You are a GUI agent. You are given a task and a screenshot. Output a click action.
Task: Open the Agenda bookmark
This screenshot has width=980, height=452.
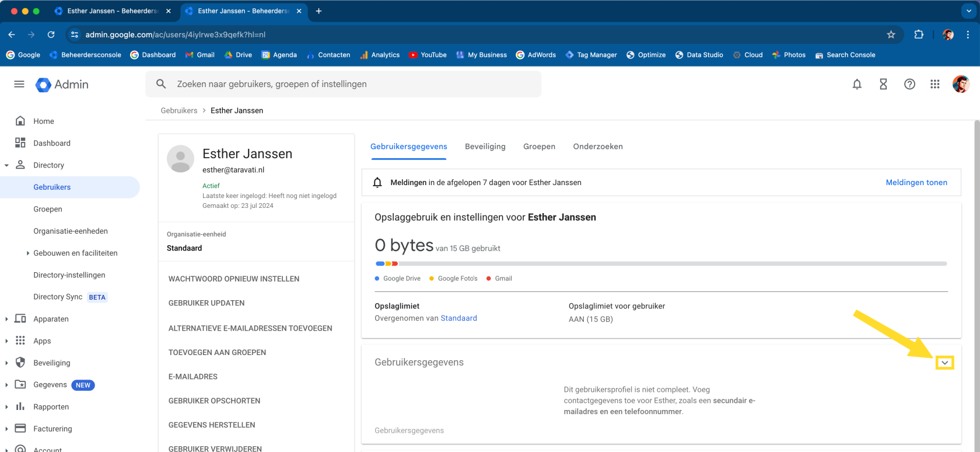coord(279,55)
